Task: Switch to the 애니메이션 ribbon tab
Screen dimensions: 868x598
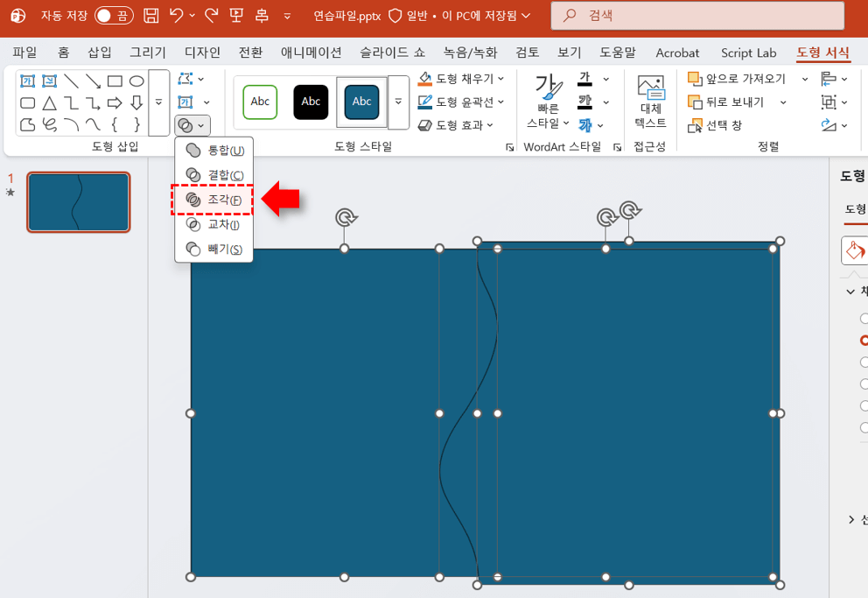Action: click(311, 53)
